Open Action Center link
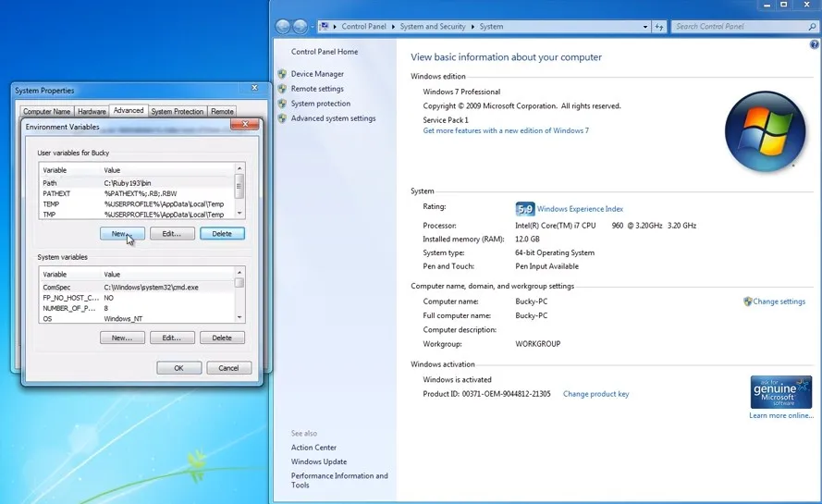822x504 pixels. point(313,448)
